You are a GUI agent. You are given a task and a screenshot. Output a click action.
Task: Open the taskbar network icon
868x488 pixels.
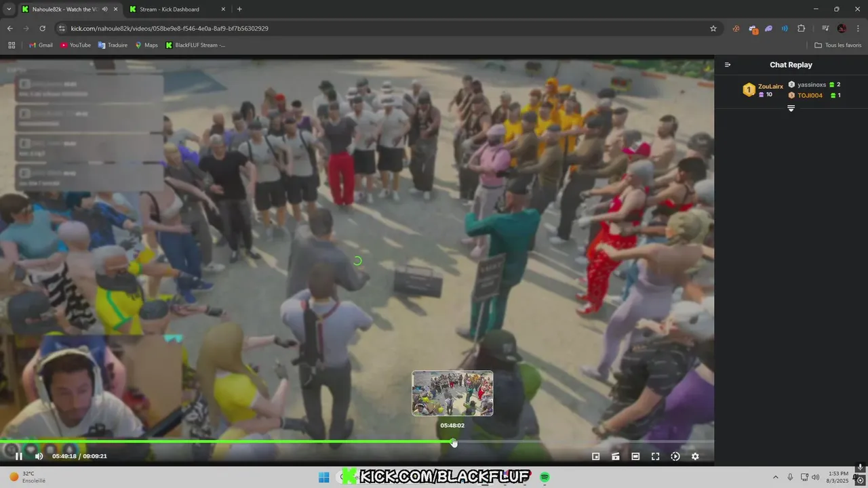[804, 477]
